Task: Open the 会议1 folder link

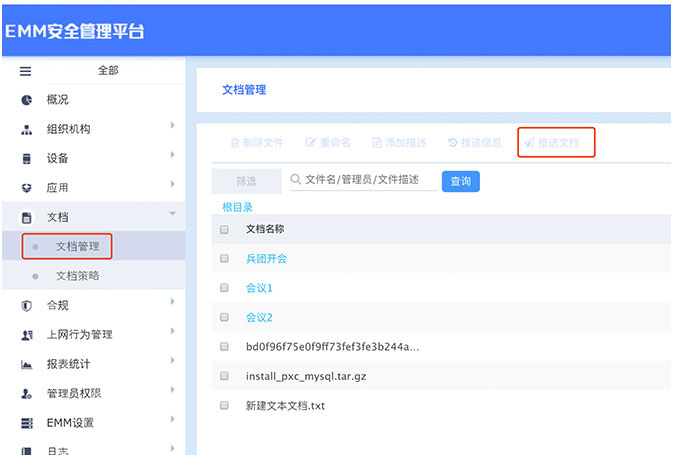Action: click(x=259, y=288)
